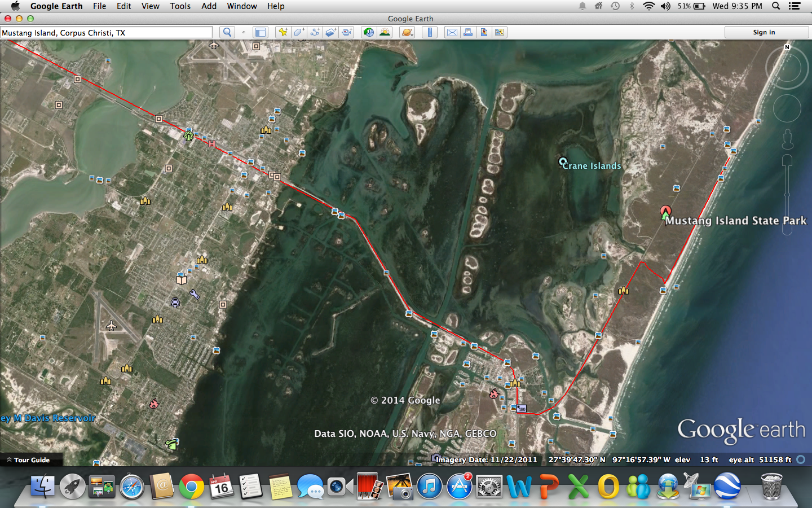
Task: Click the Google Earth icon in the Dock
Action: point(727,486)
